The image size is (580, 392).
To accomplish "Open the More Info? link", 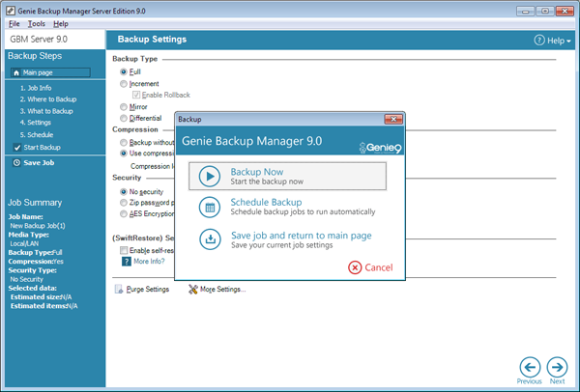I will coord(149,262).
